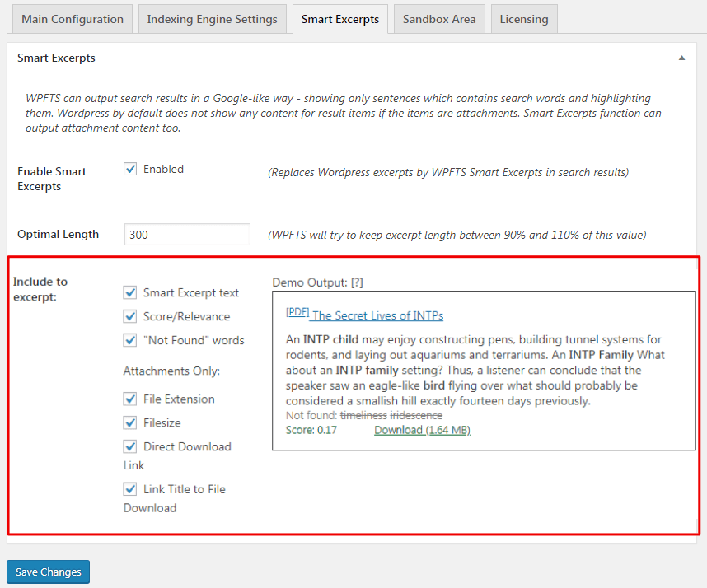Uncheck Smart Excerpt text option
The width and height of the screenshot is (707, 588).
click(x=130, y=292)
